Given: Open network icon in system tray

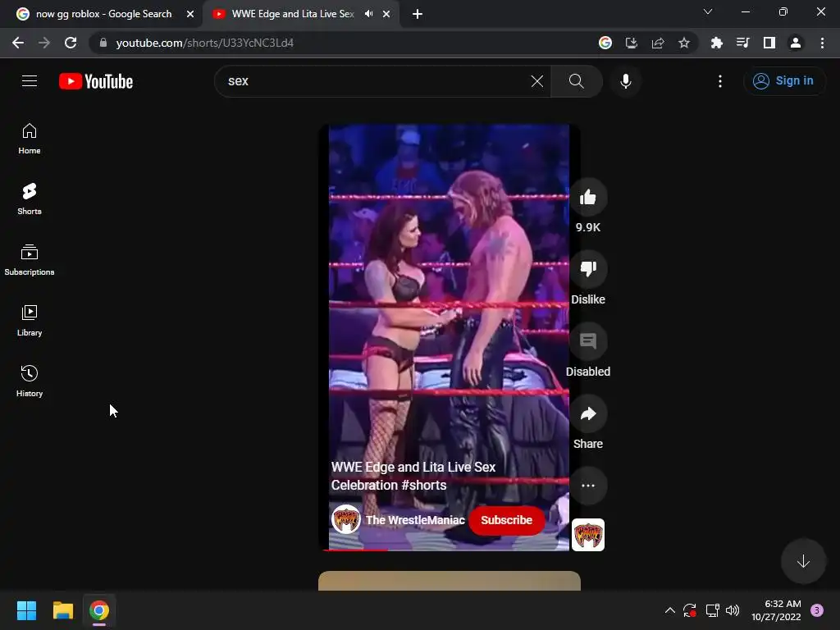Looking at the screenshot, I should coord(712,610).
